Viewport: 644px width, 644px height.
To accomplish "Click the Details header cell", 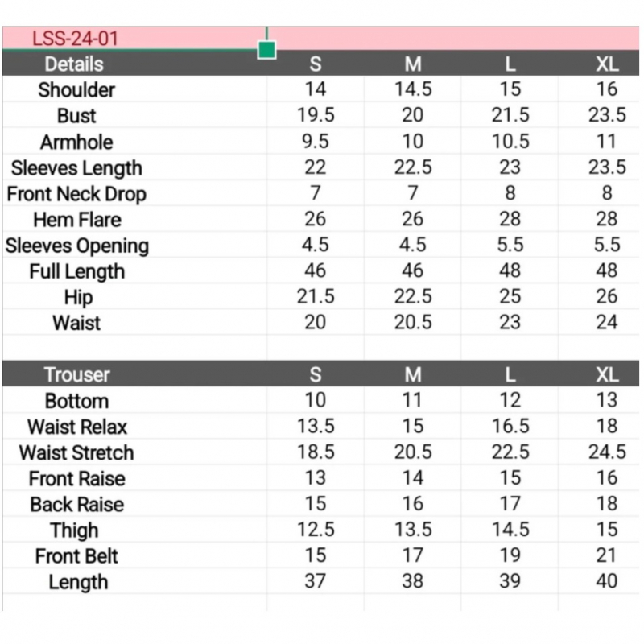I will (x=74, y=64).
